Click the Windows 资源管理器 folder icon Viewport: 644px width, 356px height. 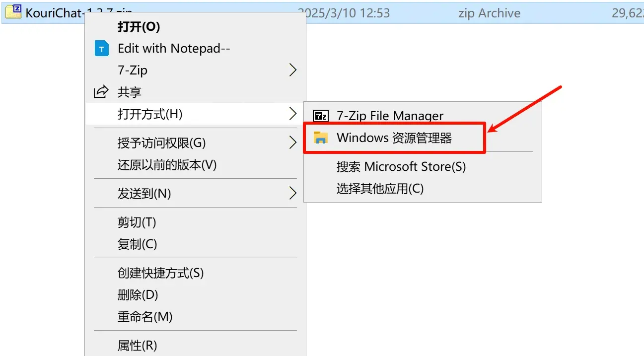click(x=321, y=138)
